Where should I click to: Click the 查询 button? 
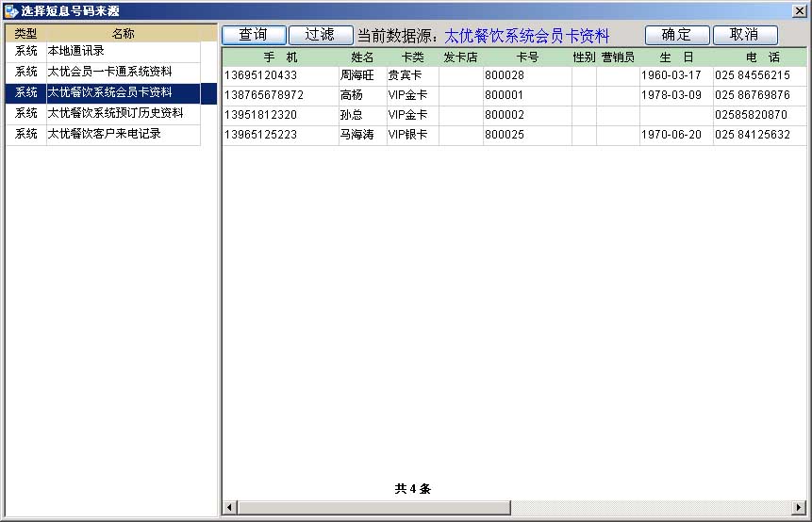pos(253,35)
